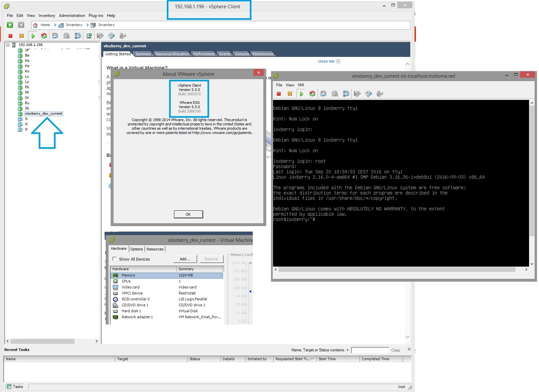Select SCSI controller 0 in hardware list
The image size is (539, 392).
pyautogui.click(x=167, y=299)
